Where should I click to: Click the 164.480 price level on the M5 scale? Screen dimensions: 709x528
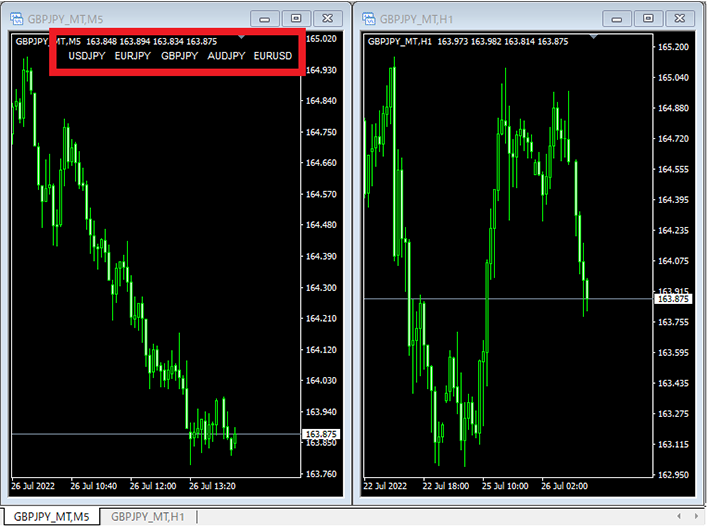(x=321, y=225)
